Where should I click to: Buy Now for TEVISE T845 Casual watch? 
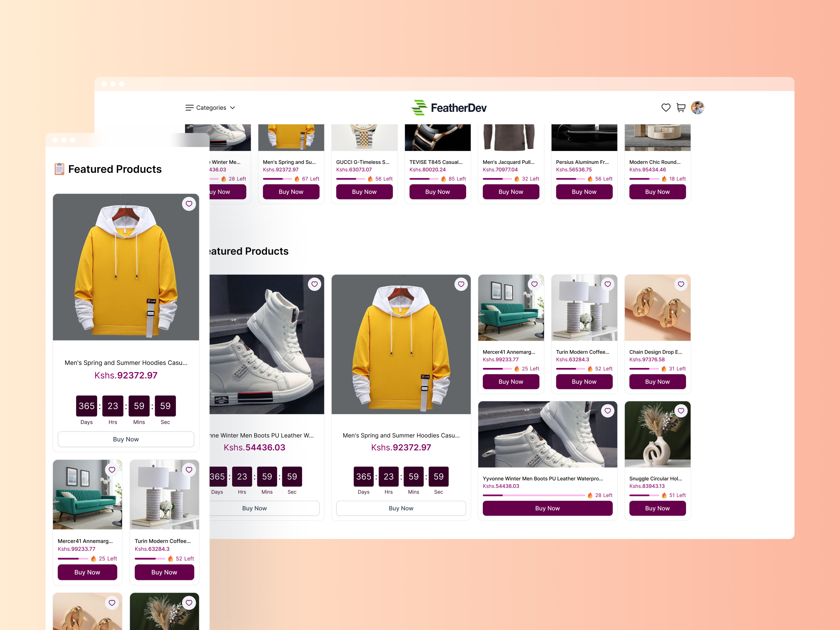437,192
